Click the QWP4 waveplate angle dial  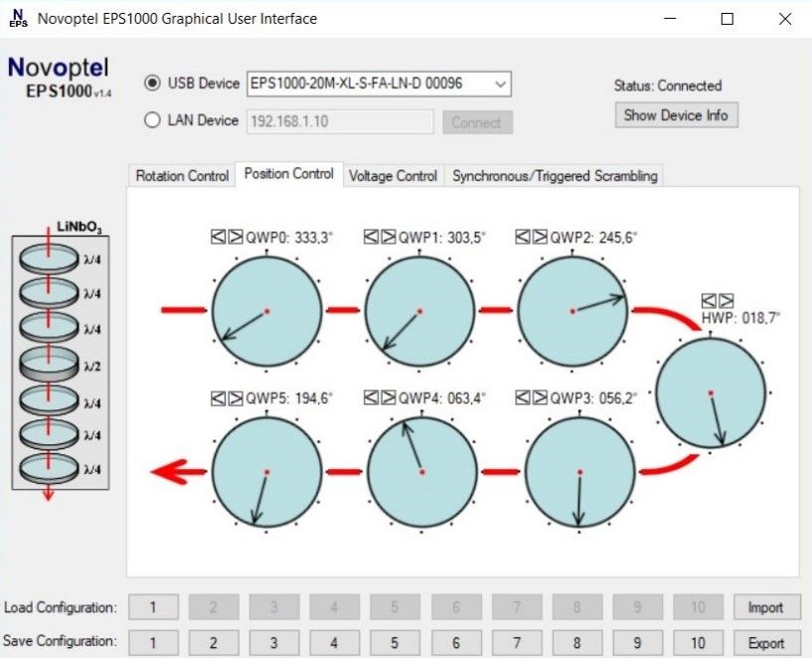pyautogui.click(x=422, y=472)
